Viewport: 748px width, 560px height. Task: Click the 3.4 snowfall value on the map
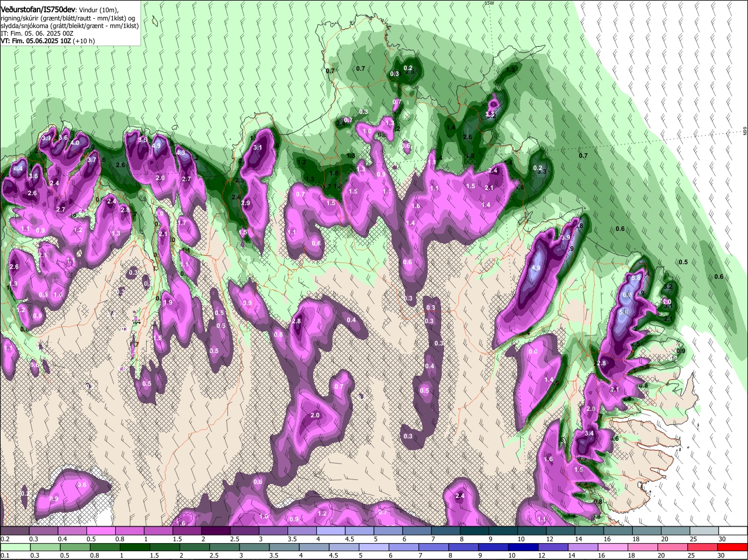click(589, 433)
